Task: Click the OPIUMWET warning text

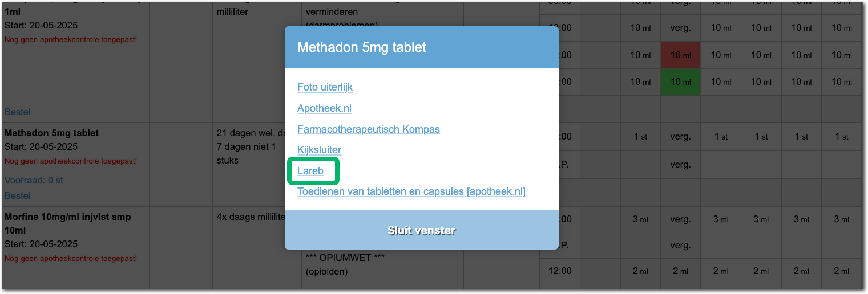Action: (345, 258)
